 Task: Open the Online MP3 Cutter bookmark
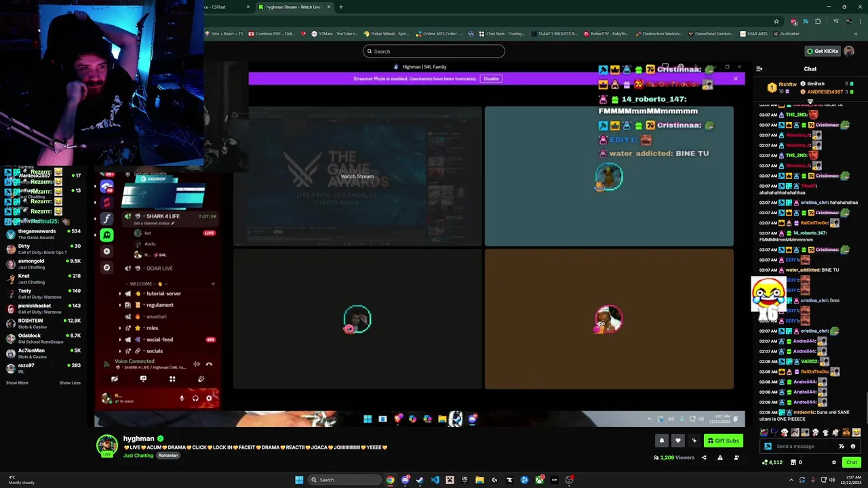click(439, 33)
